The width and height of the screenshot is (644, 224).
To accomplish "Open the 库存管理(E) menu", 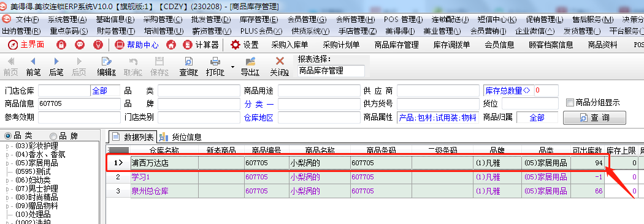I will (x=259, y=19).
